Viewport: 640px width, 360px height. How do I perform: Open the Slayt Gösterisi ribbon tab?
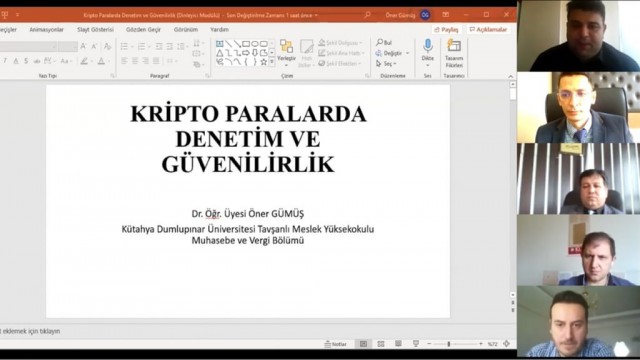96,29
